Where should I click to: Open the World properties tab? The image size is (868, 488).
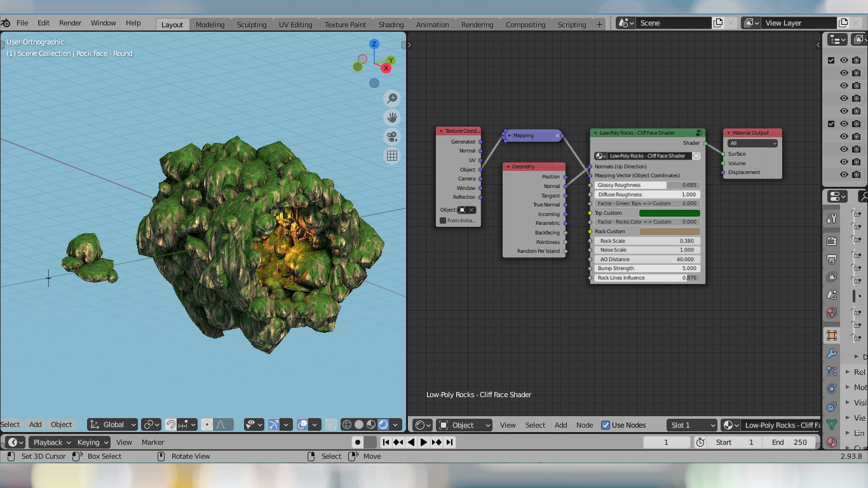click(x=832, y=313)
